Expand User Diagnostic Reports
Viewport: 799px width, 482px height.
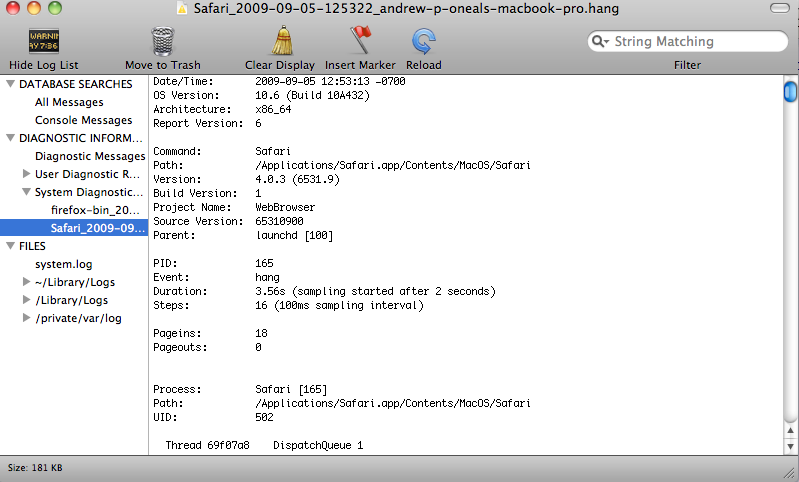[26, 174]
